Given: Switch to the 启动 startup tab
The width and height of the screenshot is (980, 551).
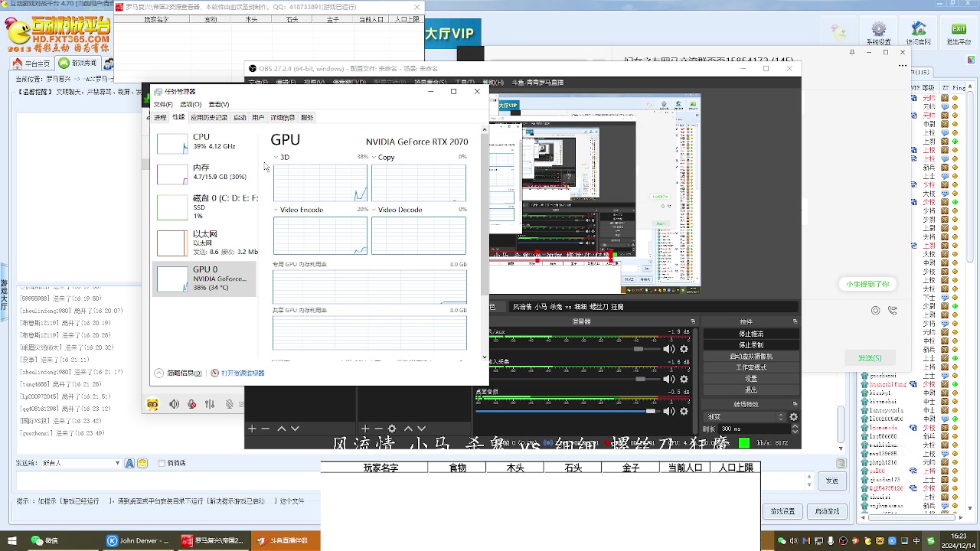Looking at the screenshot, I should [240, 118].
